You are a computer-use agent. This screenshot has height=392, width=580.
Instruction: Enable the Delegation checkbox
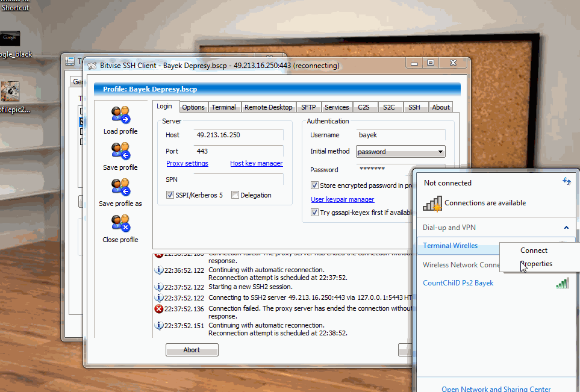(x=235, y=195)
